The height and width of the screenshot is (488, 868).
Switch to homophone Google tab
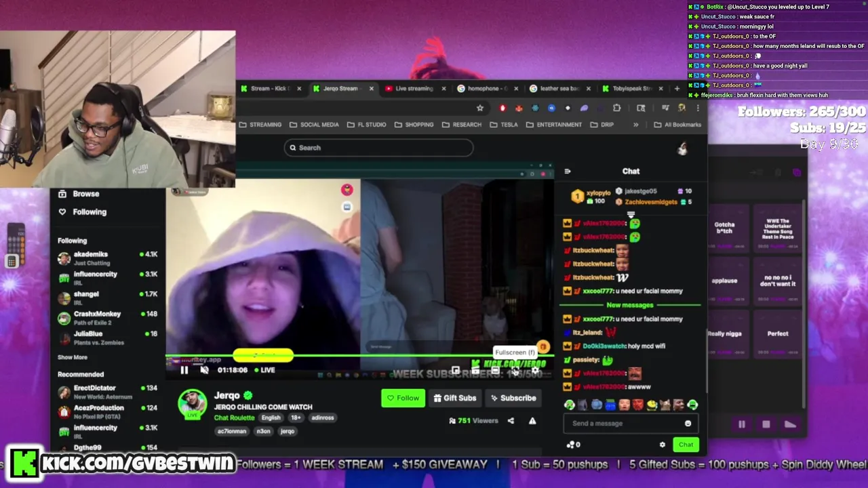pyautogui.click(x=486, y=89)
